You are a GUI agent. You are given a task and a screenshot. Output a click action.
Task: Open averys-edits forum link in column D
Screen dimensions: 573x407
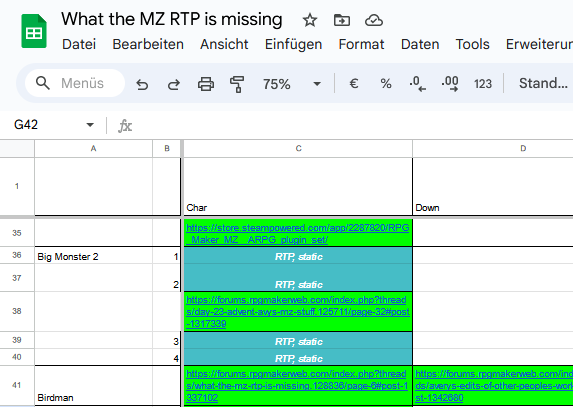coord(494,385)
